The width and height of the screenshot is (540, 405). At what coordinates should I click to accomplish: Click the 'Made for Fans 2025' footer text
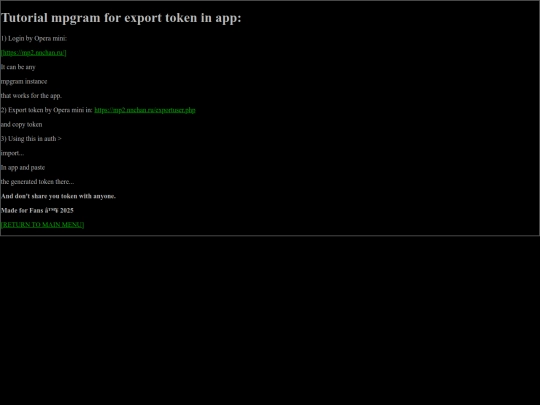(x=37, y=210)
